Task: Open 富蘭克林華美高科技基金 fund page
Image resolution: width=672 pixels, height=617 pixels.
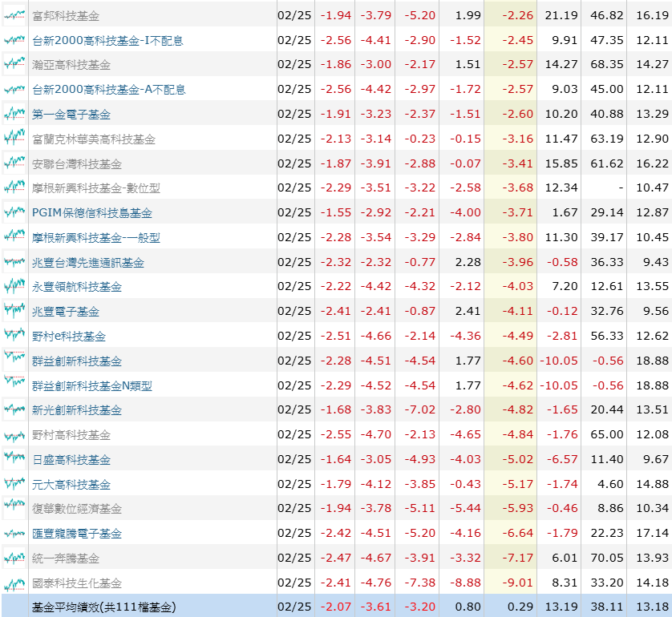Action: coord(94,139)
